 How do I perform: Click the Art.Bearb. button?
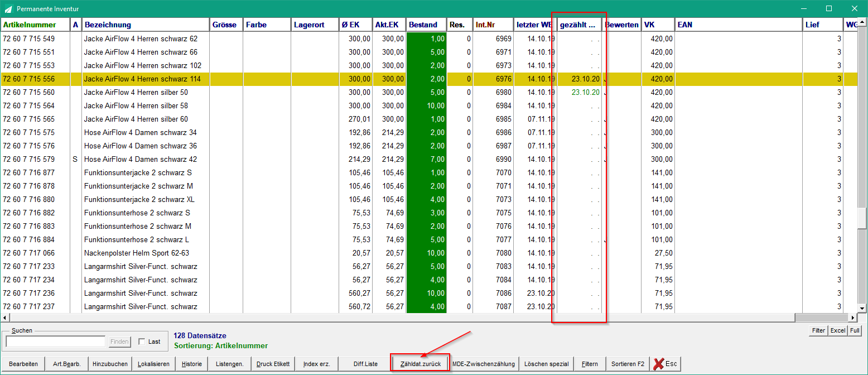[x=67, y=364]
